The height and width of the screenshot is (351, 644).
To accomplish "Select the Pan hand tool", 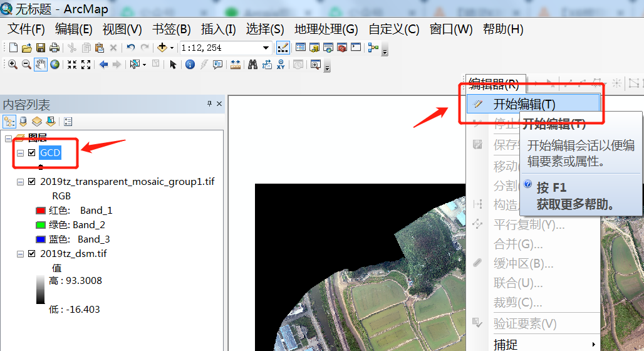I will point(40,64).
